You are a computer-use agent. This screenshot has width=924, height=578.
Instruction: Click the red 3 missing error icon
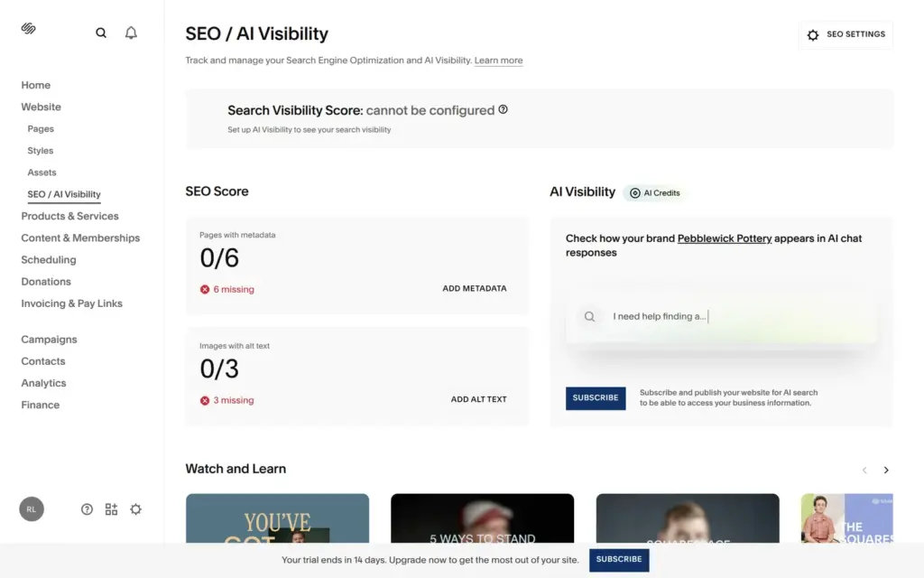[x=205, y=400]
